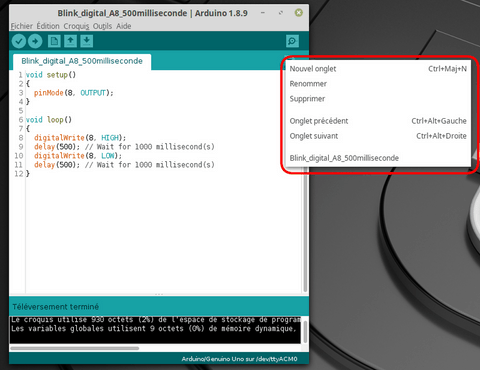Click on the void setup() line
The image size is (480, 370).
click(51, 75)
